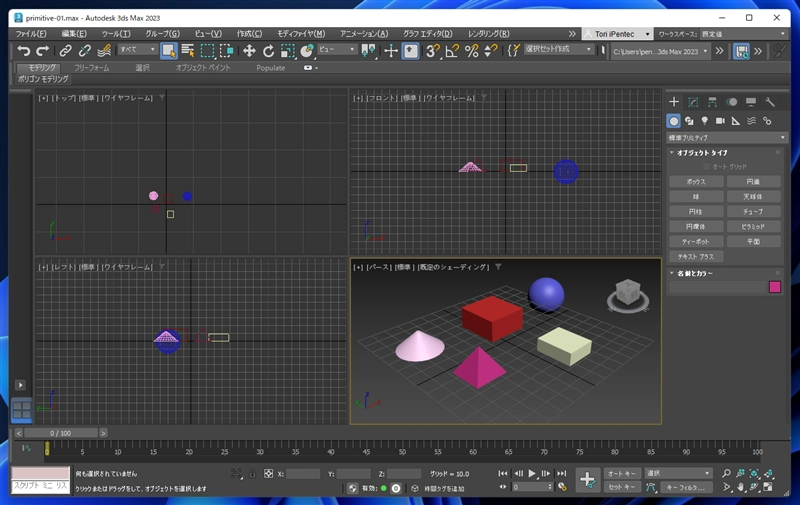Image resolution: width=800 pixels, height=505 pixels.
Task: Select the Shapes category icon
Action: [689, 121]
